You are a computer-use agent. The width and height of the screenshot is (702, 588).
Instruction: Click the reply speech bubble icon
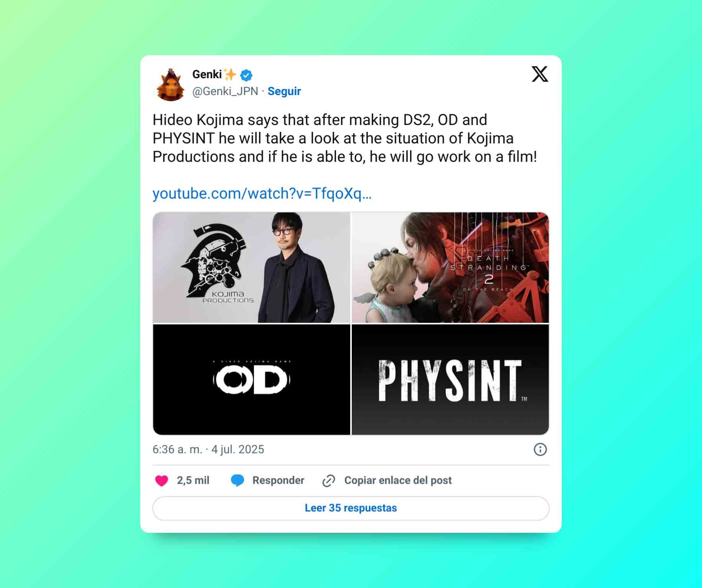(x=238, y=481)
